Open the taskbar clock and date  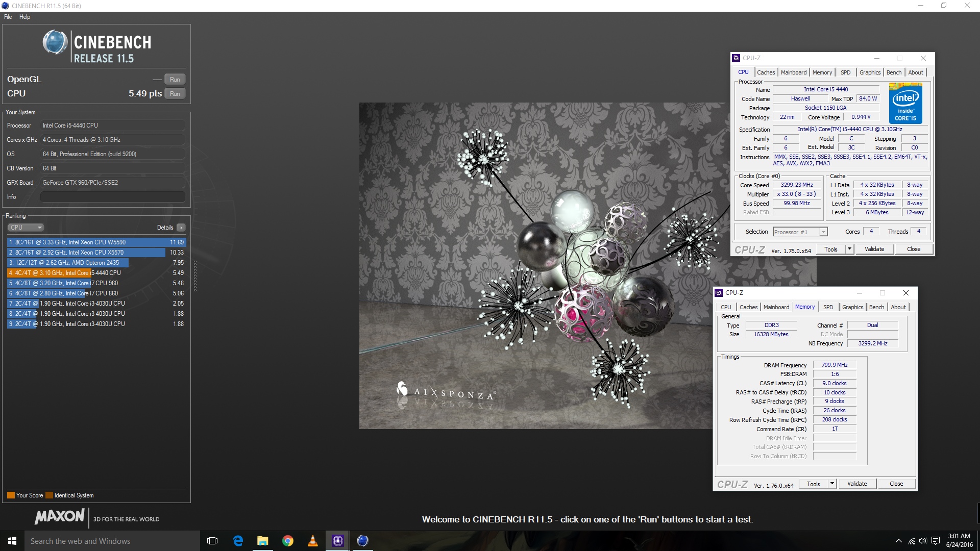(959, 541)
